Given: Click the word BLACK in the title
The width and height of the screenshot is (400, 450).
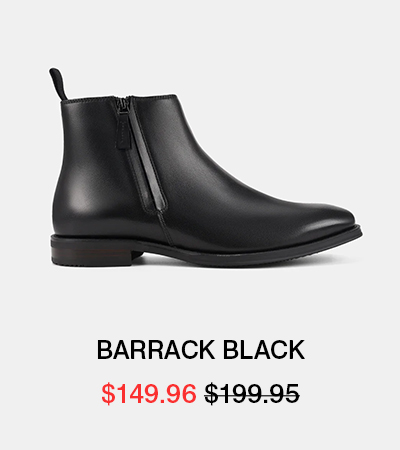Looking at the screenshot, I should 264,350.
